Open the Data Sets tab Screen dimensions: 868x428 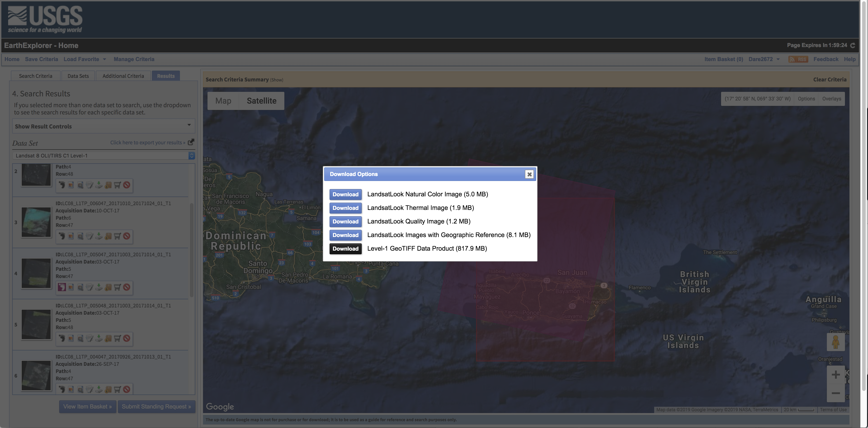[x=78, y=76]
